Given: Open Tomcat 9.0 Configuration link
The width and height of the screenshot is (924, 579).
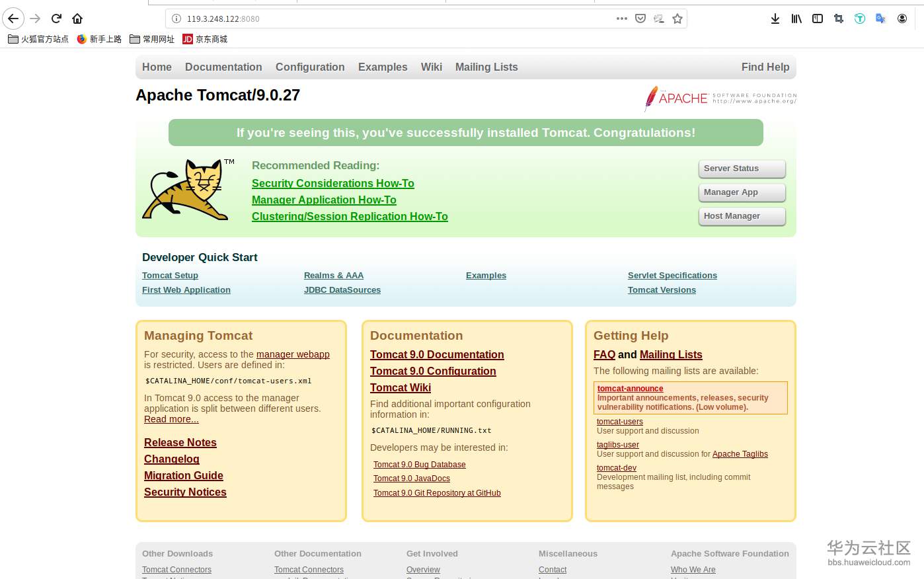Looking at the screenshot, I should click(433, 371).
